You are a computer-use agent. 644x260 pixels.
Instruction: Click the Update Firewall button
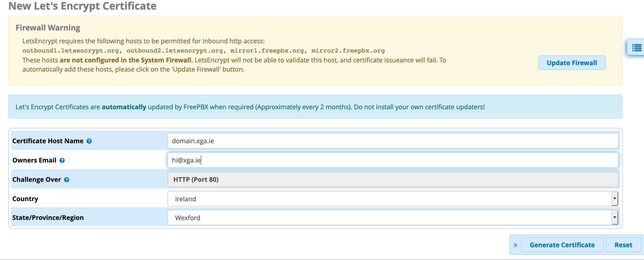[572, 63]
